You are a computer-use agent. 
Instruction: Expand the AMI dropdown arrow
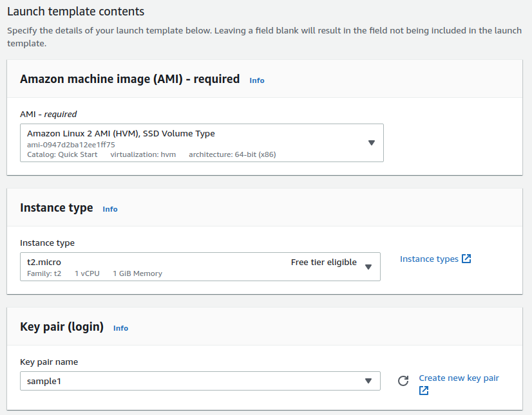pos(372,143)
